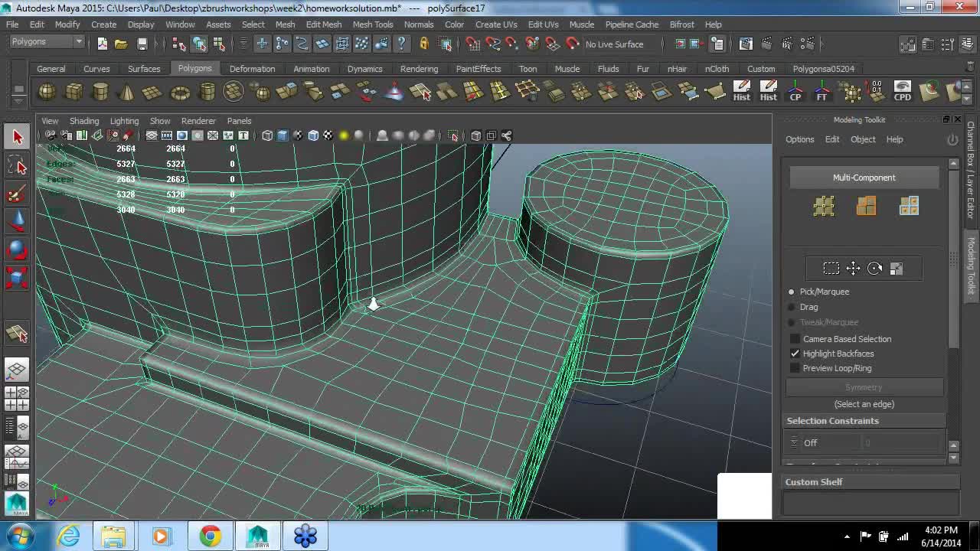Expand the Custom Shelf section
This screenshot has height=551, width=980.
[813, 482]
